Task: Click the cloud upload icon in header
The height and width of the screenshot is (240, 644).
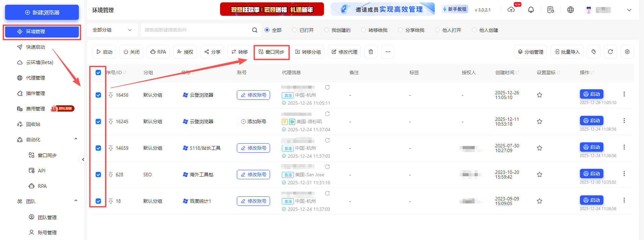Action: [511, 10]
